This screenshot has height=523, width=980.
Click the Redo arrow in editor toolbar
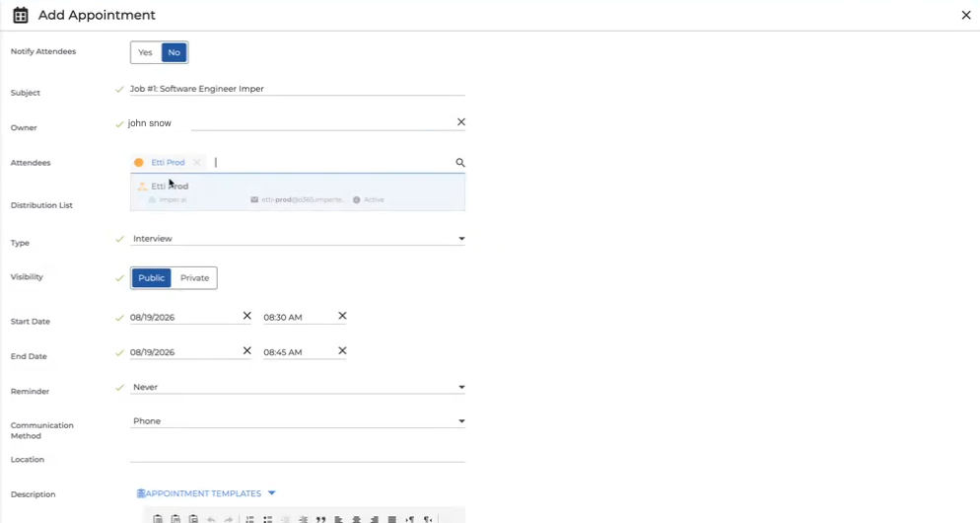229,519
